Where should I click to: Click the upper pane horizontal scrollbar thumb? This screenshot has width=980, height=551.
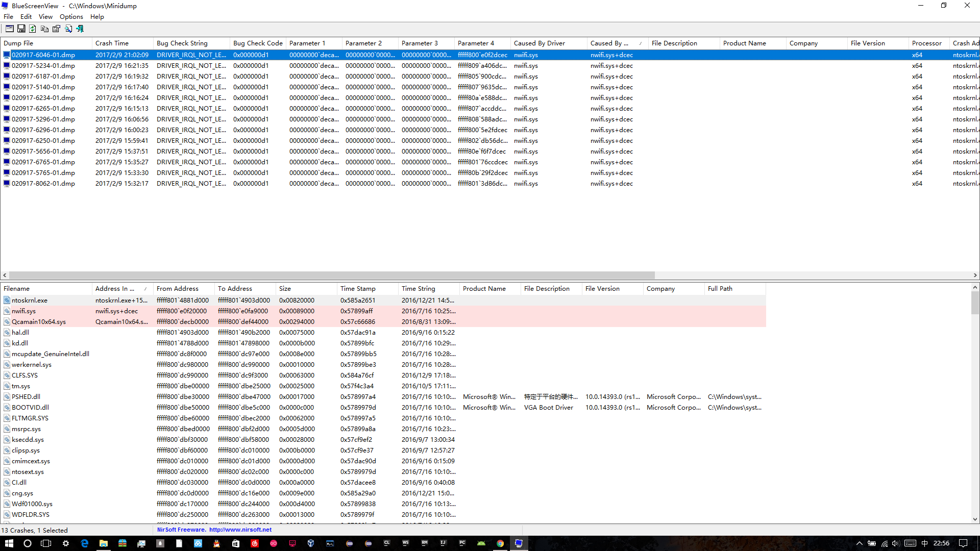[332, 275]
